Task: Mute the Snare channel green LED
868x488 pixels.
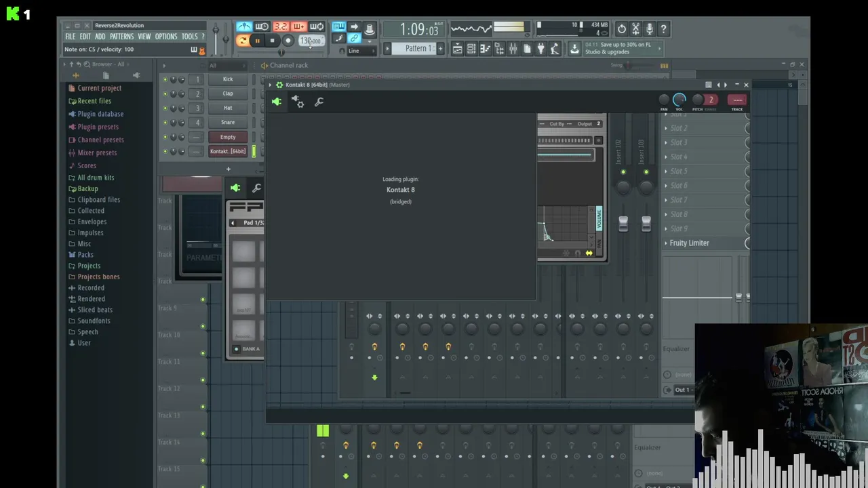Action: [x=165, y=123]
